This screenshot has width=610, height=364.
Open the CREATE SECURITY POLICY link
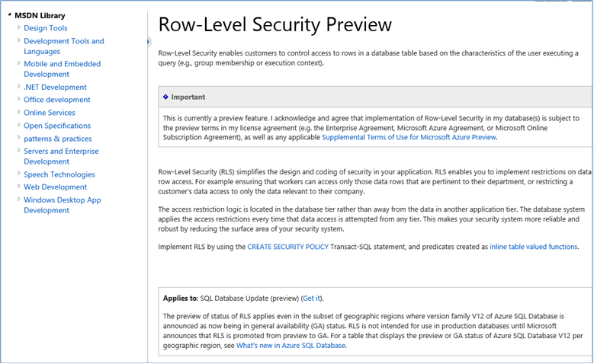(x=288, y=247)
